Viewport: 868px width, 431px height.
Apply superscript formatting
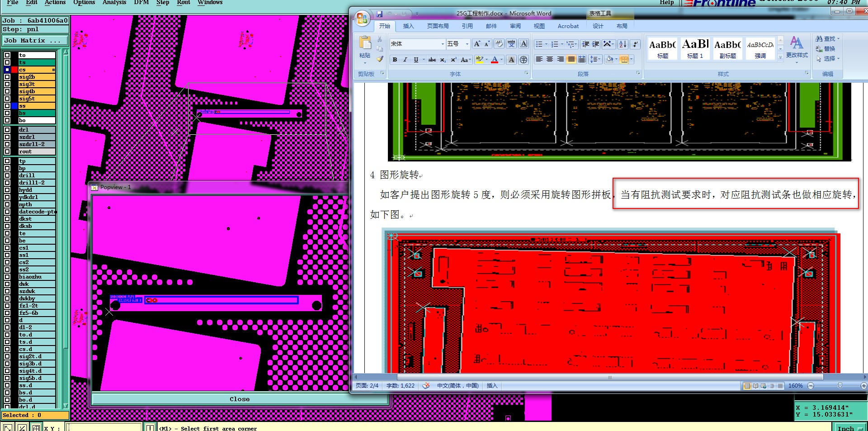tap(453, 60)
